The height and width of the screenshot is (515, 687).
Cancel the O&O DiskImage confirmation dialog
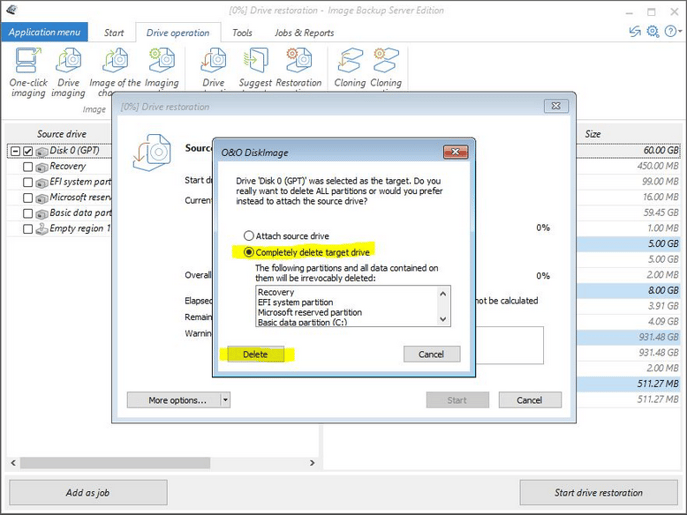[432, 354]
